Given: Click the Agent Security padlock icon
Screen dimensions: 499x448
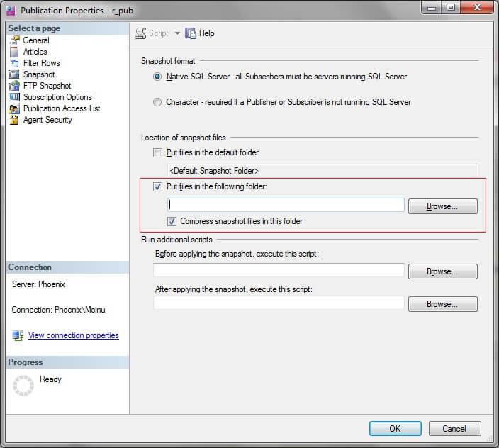Looking at the screenshot, I should [14, 120].
